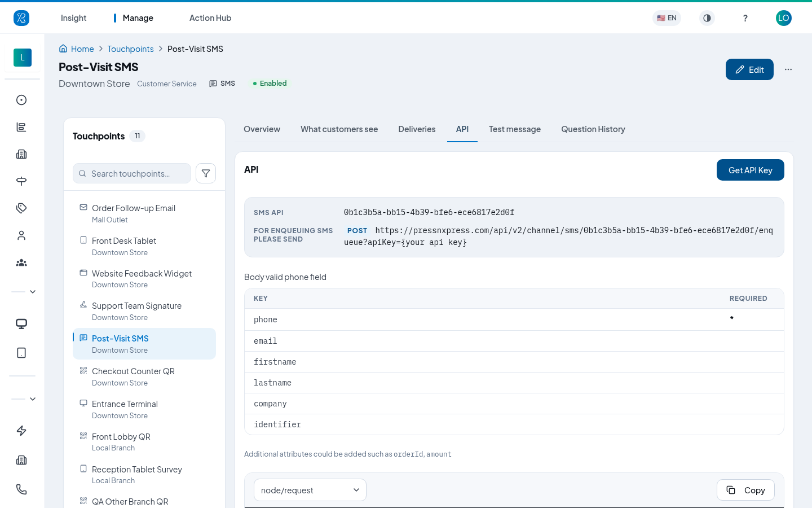Toggle the dark/light contrast theme icon
The width and height of the screenshot is (812, 508).
click(x=707, y=18)
